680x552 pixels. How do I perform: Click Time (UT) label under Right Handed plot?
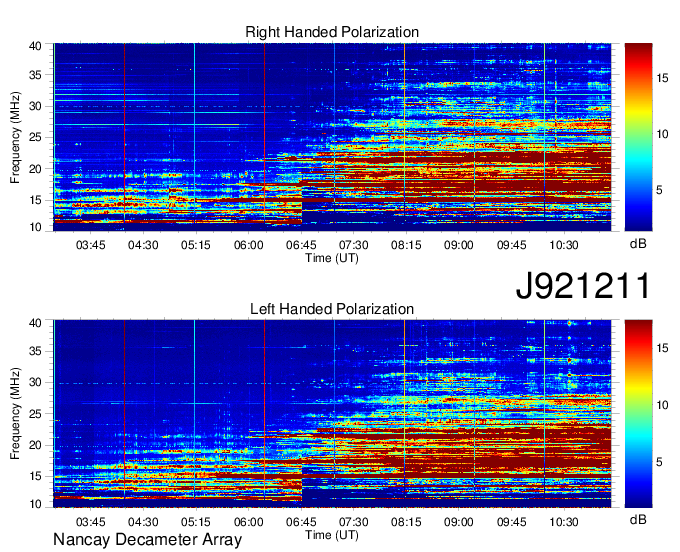pyautogui.click(x=332, y=258)
